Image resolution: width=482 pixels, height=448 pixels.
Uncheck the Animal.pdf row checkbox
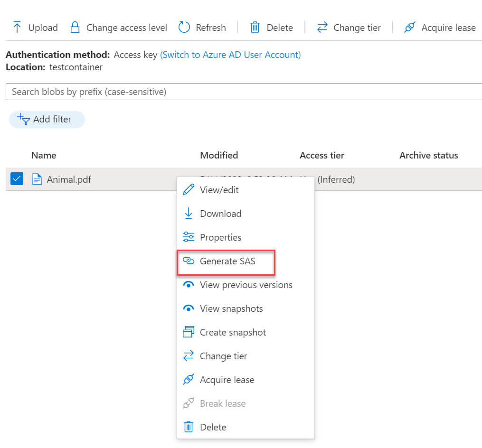coord(17,179)
